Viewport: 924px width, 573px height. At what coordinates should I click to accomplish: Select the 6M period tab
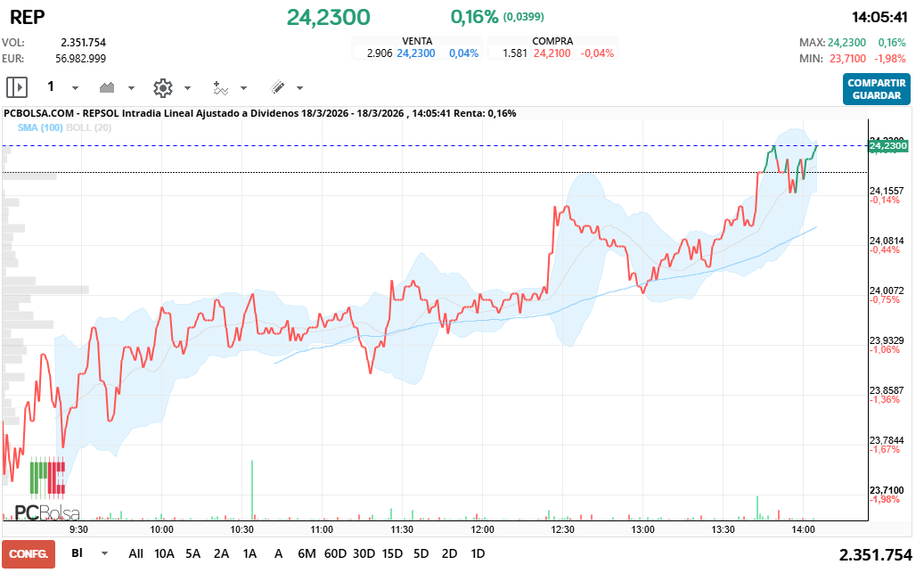pos(307,553)
